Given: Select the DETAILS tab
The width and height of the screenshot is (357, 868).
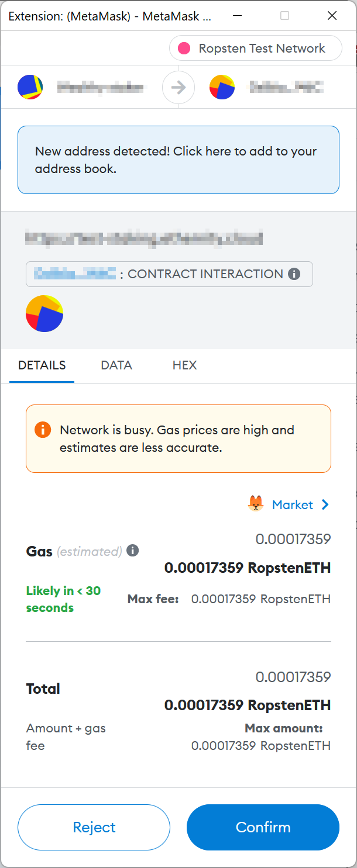Looking at the screenshot, I should (x=42, y=365).
